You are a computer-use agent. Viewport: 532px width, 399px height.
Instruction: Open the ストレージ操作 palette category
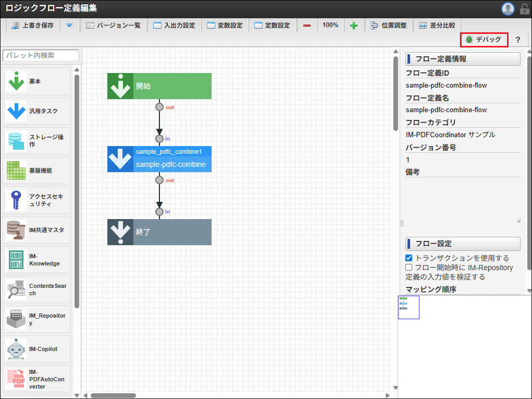pyautogui.click(x=36, y=141)
